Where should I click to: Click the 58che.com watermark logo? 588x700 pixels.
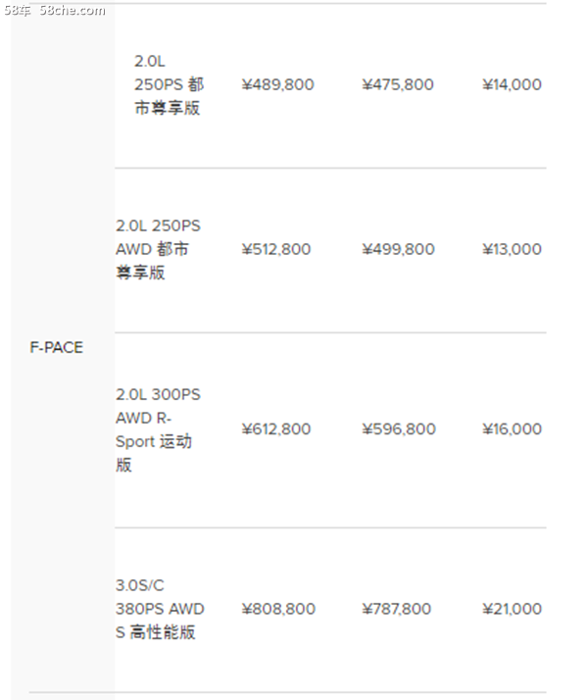coord(55,10)
